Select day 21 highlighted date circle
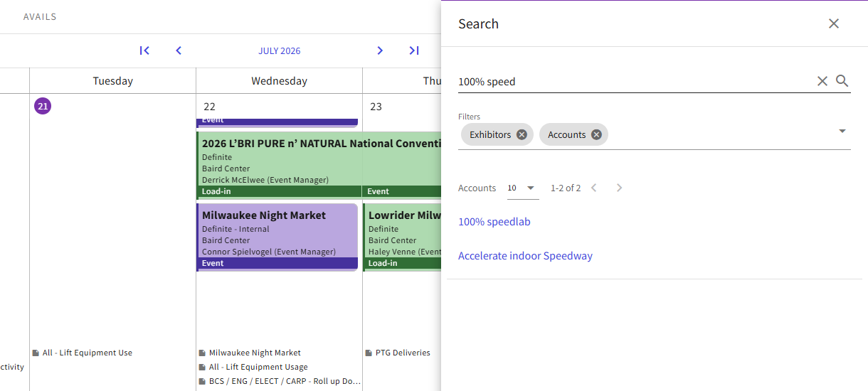 click(x=43, y=106)
